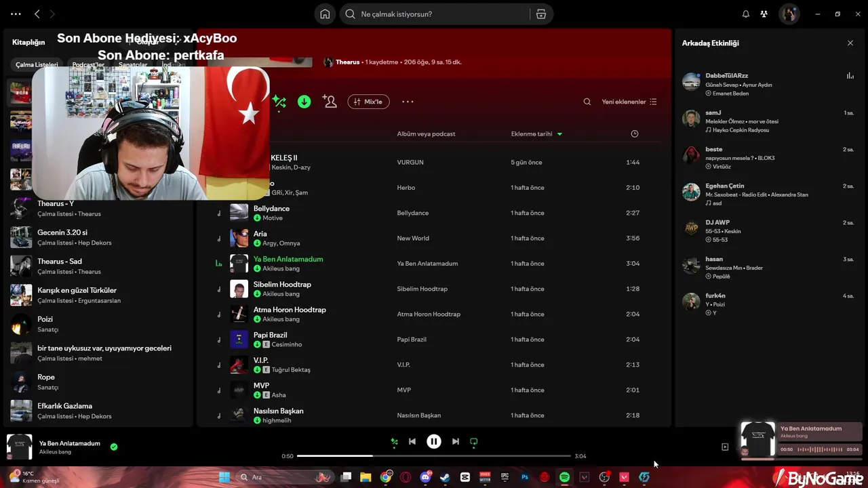Skip to next track
This screenshot has width=868, height=488.
click(456, 442)
